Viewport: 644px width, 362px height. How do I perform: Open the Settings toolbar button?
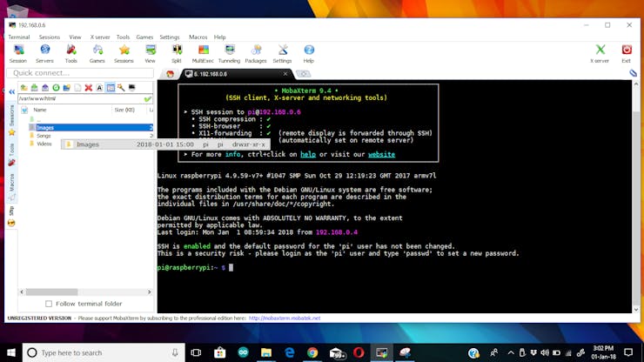point(282,54)
